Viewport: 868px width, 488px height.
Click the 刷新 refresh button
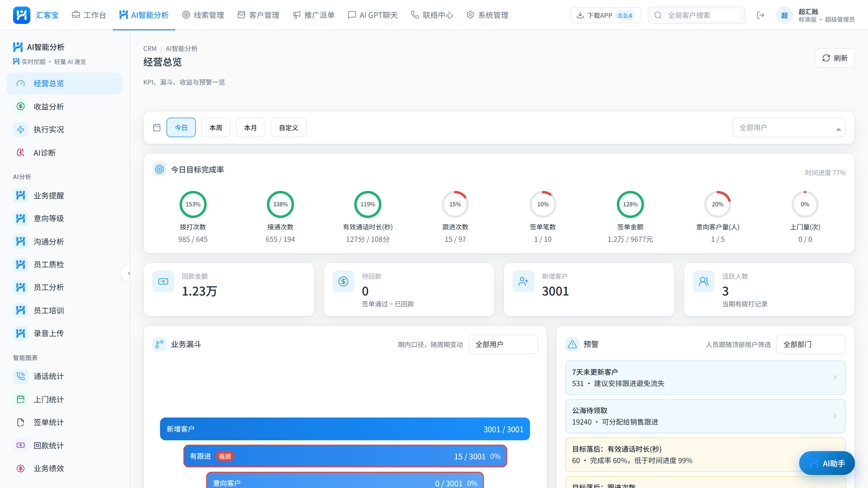click(835, 58)
